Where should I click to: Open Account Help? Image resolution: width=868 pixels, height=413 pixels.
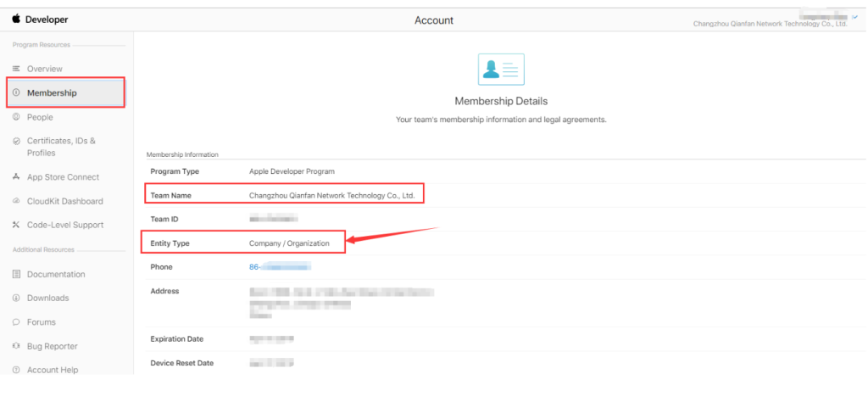click(53, 370)
